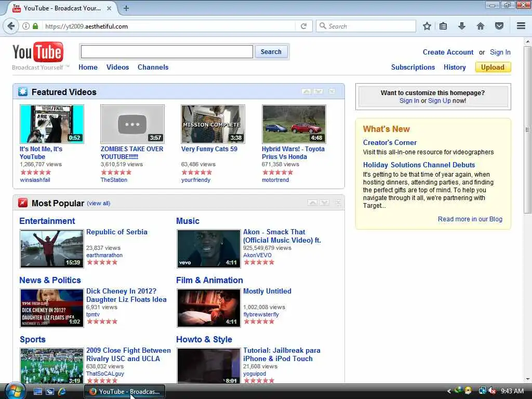Image resolution: width=532 pixels, height=399 pixels.
Task: Open the Entertainment category heading
Action: [47, 221]
